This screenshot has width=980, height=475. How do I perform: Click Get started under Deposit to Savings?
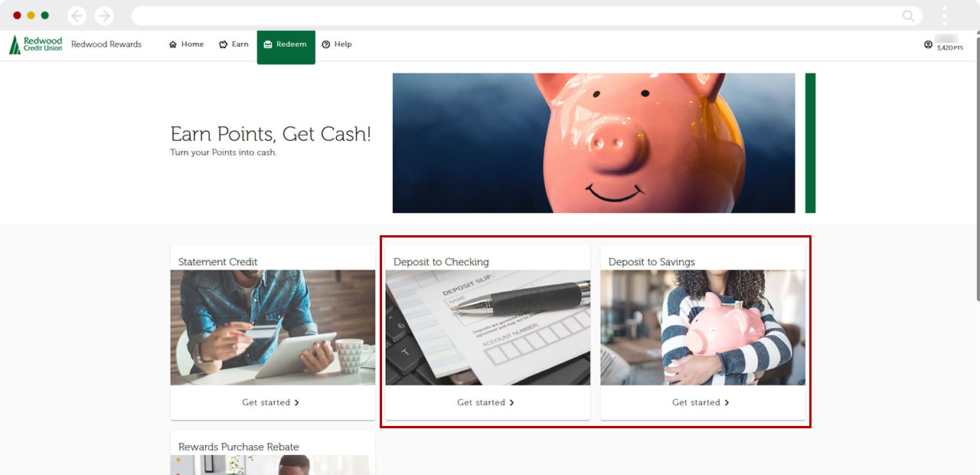pos(701,402)
